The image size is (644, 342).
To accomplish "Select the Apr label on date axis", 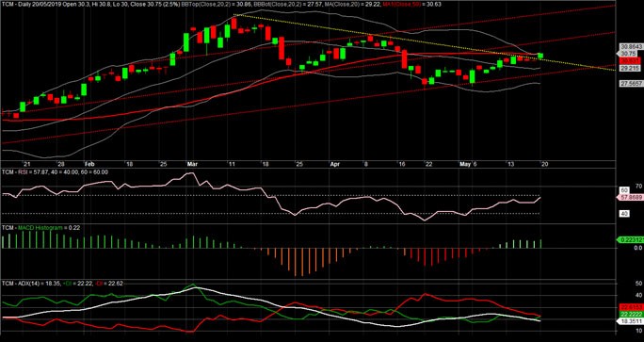I will tap(335, 164).
